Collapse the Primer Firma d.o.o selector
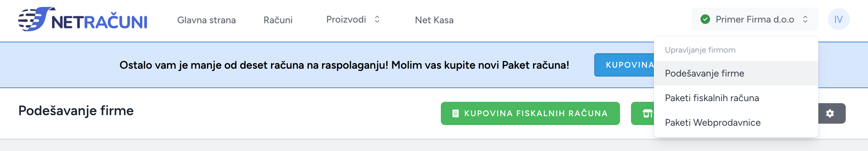868x151 pixels. (x=755, y=19)
